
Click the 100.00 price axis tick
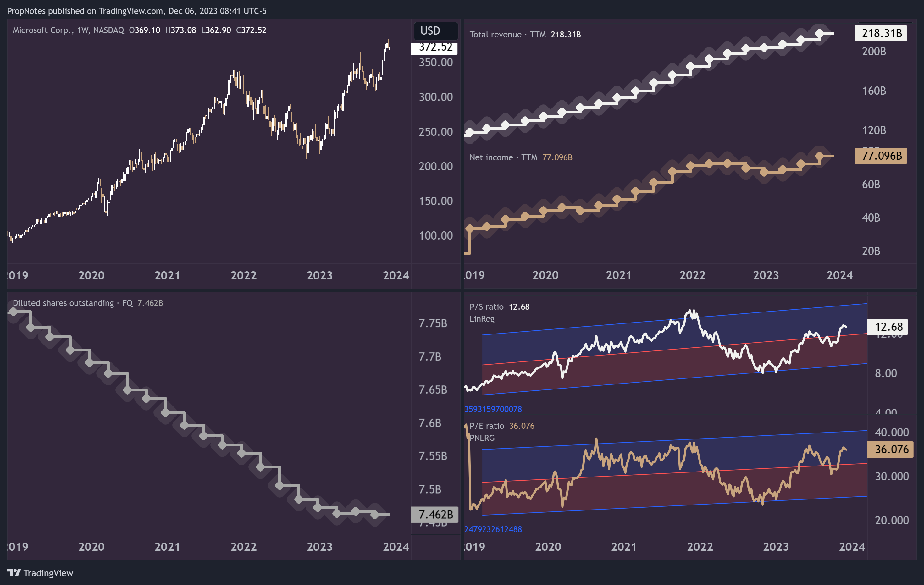coord(435,235)
